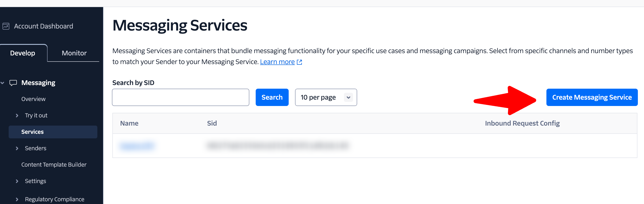Viewport: 644px width, 204px height.
Task: Collapse the Messaging section chevron
Action: tap(3, 83)
